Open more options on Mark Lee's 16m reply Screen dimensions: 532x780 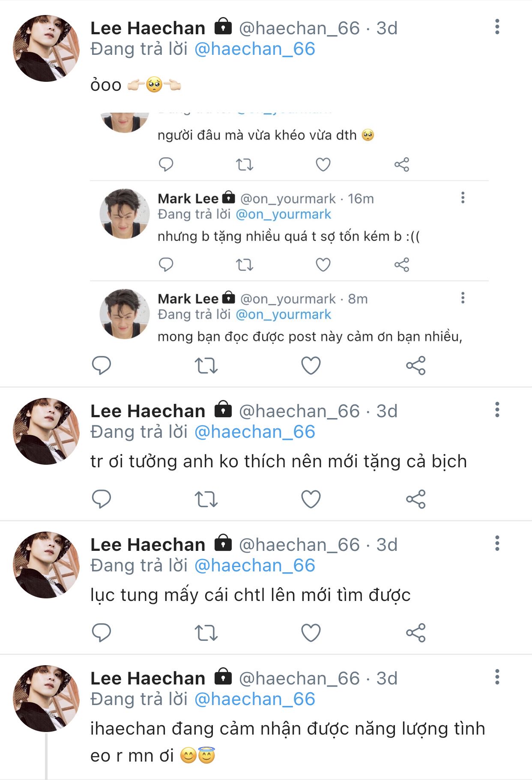[x=463, y=198]
